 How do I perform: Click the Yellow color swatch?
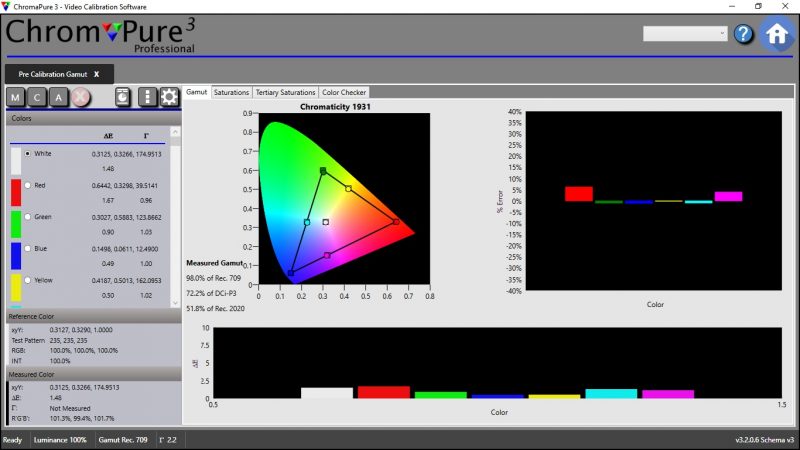16,288
